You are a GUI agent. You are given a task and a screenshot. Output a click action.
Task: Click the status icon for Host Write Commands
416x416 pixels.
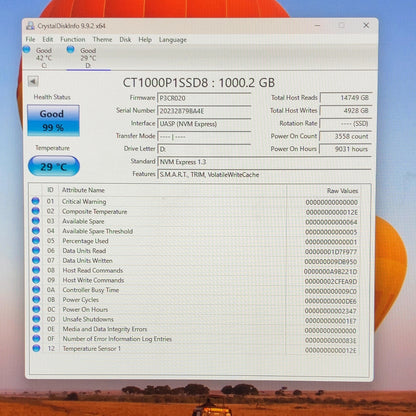36,280
